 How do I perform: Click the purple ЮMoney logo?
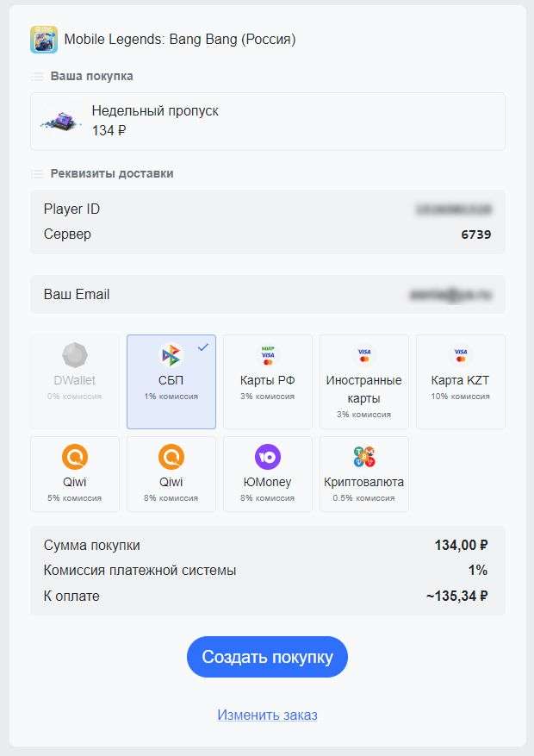[x=268, y=457]
